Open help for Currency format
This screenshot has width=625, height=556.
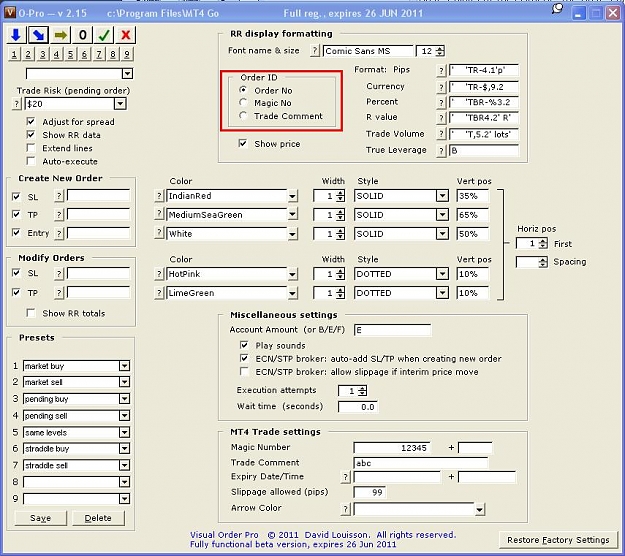coord(441,87)
